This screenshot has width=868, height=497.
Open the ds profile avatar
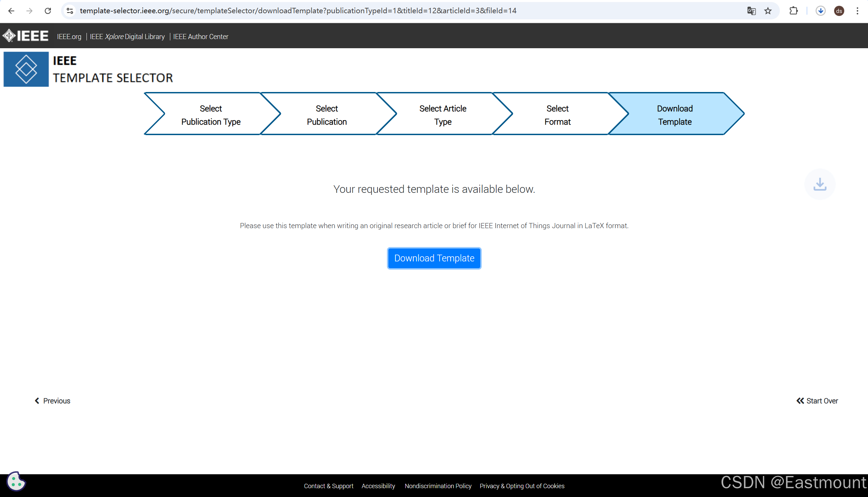pyautogui.click(x=839, y=11)
